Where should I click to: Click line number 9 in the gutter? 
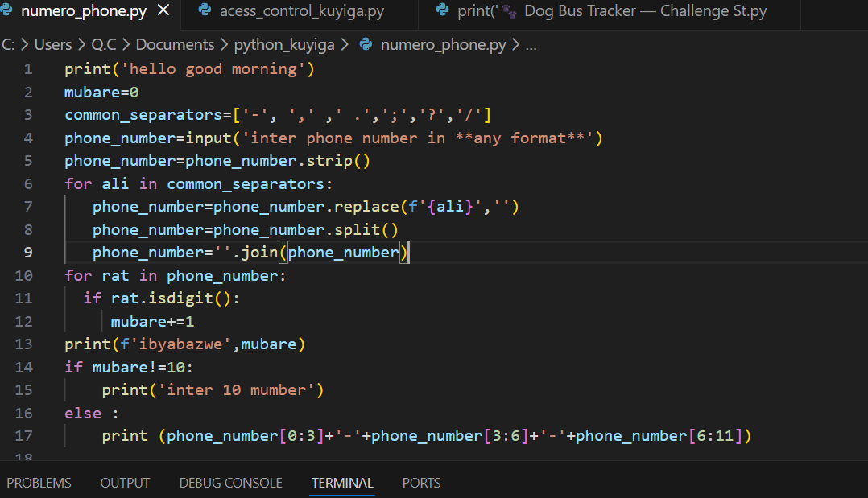(x=28, y=253)
